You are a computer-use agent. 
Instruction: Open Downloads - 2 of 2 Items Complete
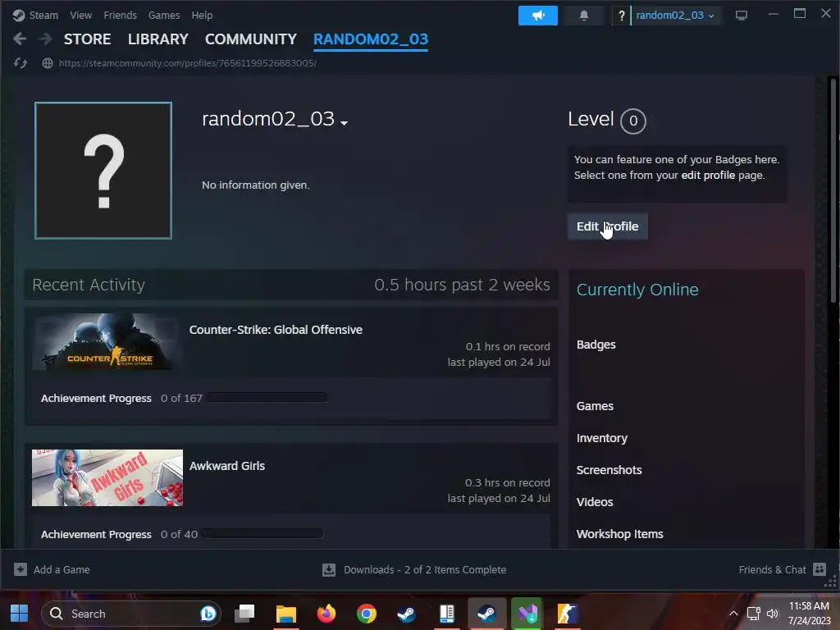(425, 569)
